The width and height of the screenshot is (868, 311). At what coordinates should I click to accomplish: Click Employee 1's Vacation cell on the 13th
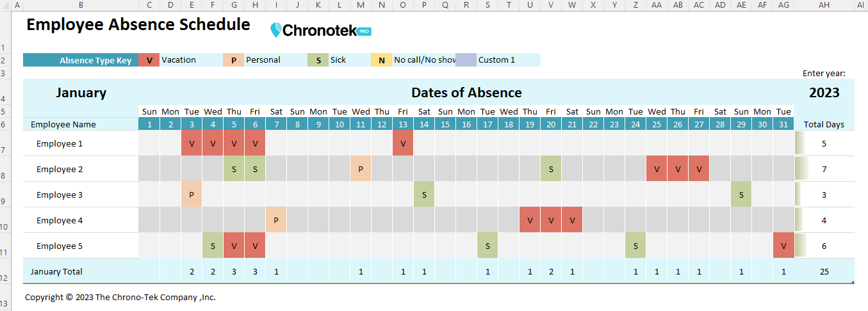[x=403, y=143]
